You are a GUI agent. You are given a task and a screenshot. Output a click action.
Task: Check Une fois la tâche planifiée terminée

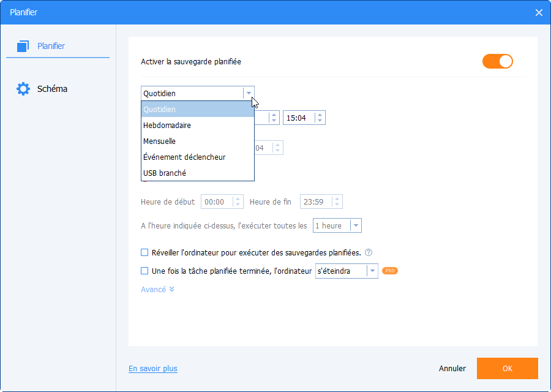(144, 271)
